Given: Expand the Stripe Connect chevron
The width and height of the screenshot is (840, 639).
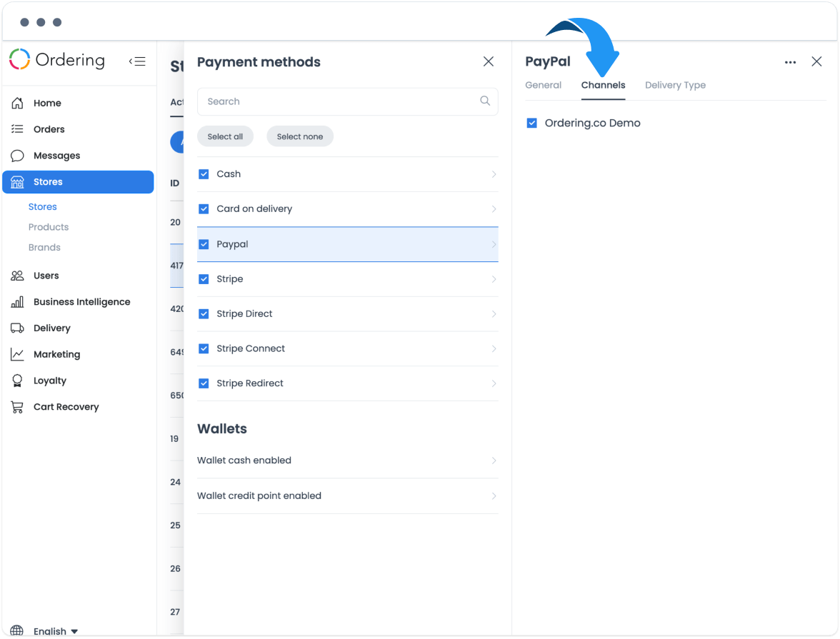Looking at the screenshot, I should (x=494, y=348).
